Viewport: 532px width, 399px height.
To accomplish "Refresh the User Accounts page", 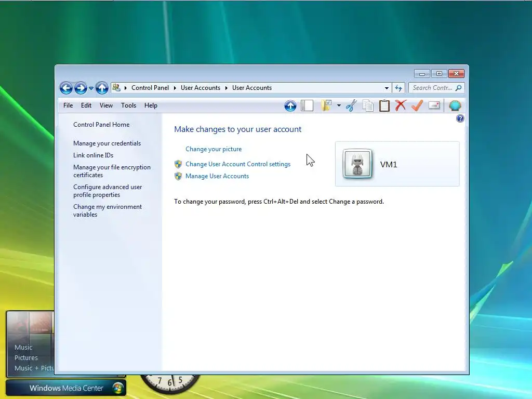I will (398, 88).
